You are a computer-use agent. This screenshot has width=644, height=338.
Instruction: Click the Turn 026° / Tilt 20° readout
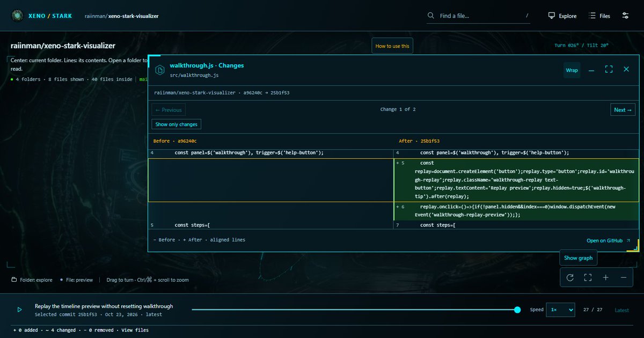point(581,46)
